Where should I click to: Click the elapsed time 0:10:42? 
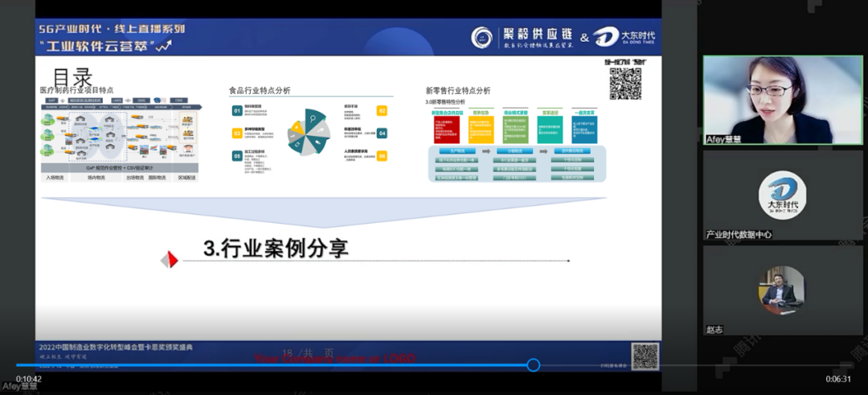pos(28,378)
